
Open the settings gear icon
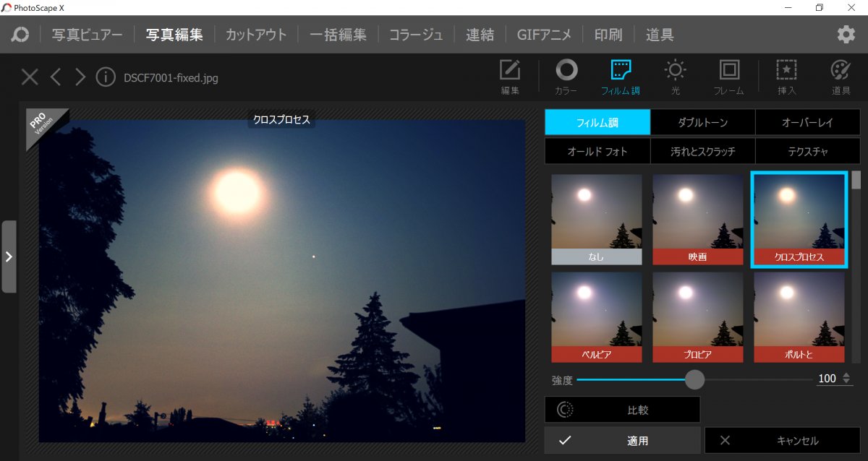[846, 35]
